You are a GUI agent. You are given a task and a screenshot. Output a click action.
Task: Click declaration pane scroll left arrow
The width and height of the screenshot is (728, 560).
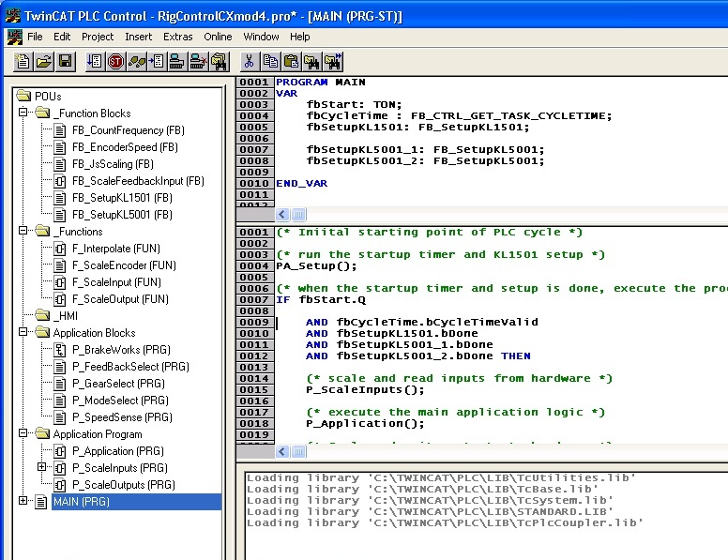click(281, 214)
